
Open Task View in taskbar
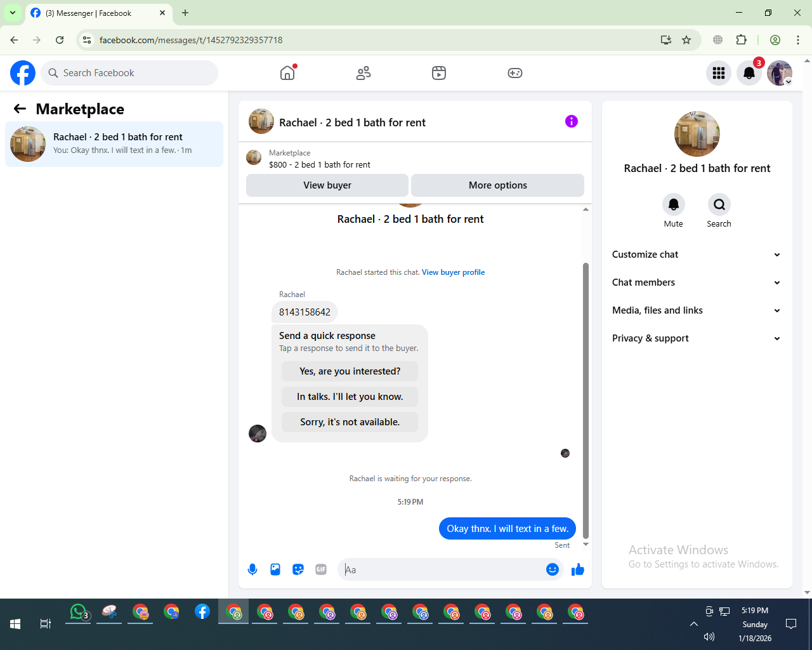(46, 624)
